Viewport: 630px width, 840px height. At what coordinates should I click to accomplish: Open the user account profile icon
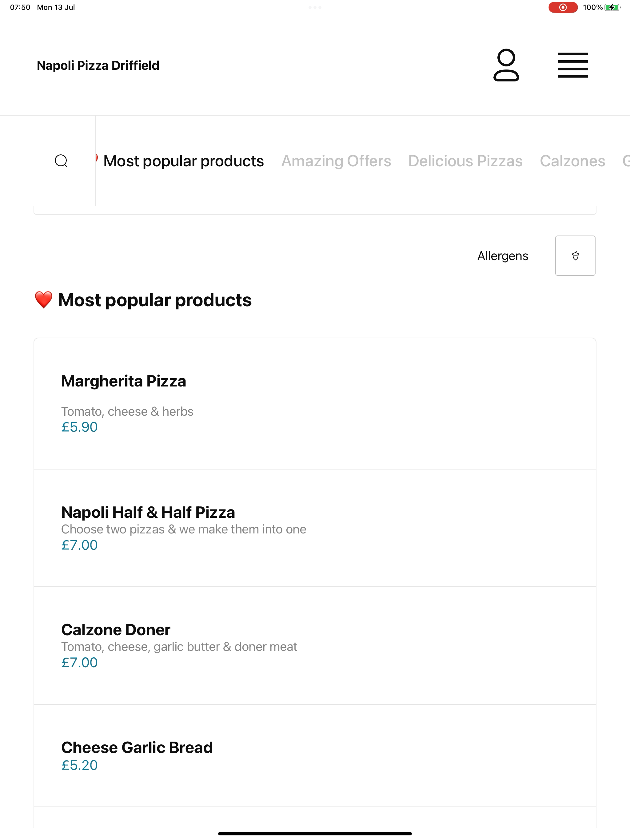coord(506,65)
